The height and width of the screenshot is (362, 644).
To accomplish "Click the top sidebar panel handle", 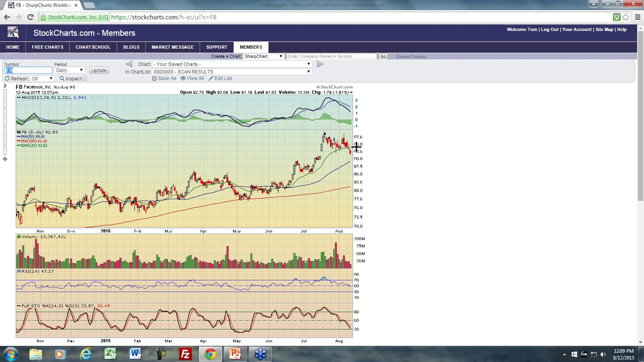I will point(5,94).
